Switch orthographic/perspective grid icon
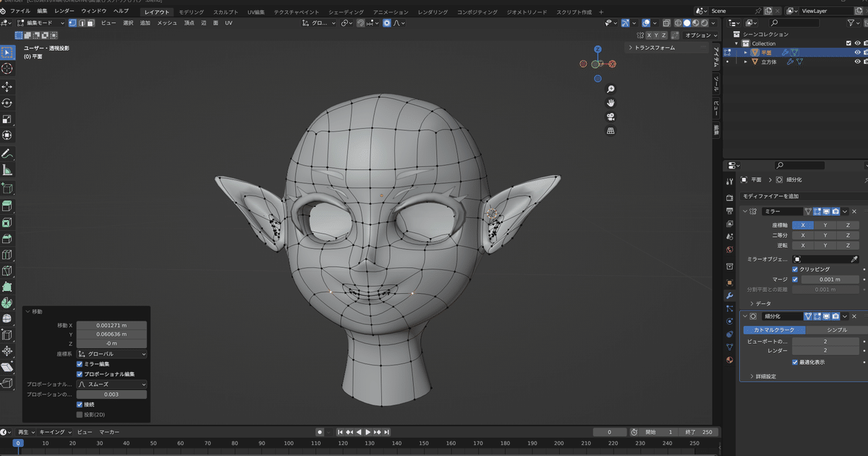868x456 pixels. 610,131
